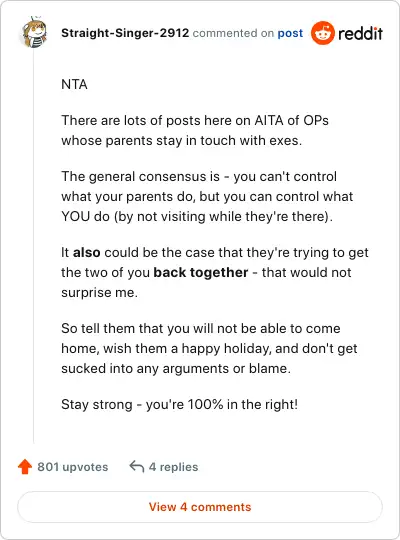Click the paragraph starting 'The general consensus'

207,196
